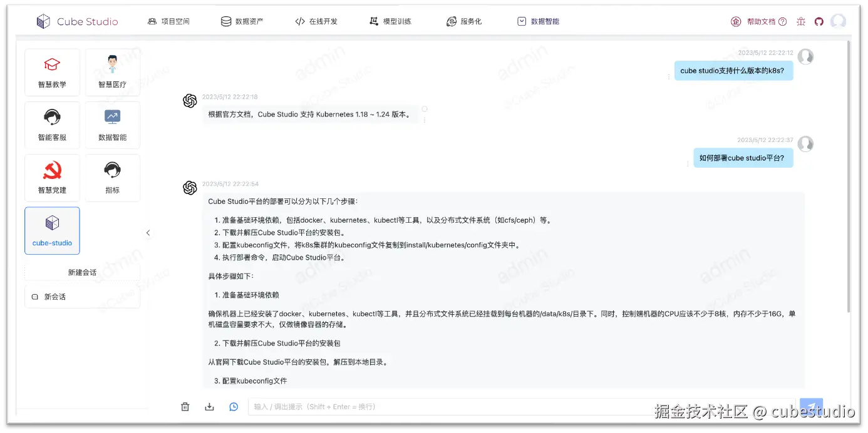Viewport: 868px width, 433px height.
Task: Click the Cube Studio logo
Action: 77,21
